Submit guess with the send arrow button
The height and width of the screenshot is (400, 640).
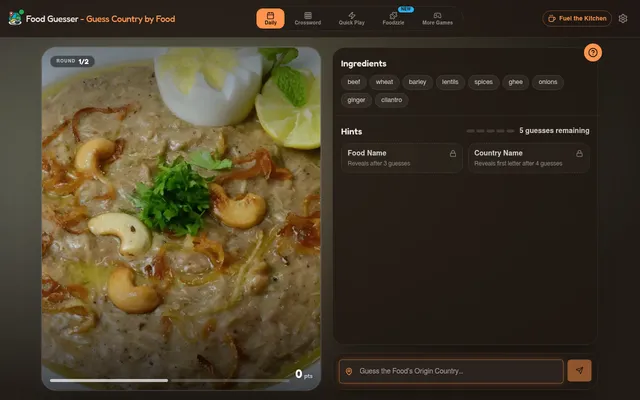tap(579, 371)
